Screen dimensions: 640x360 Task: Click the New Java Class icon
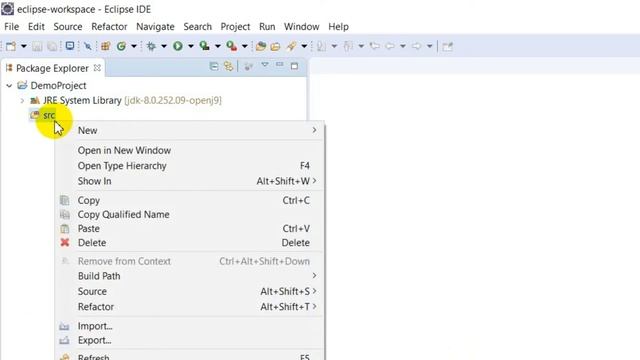(x=121, y=46)
